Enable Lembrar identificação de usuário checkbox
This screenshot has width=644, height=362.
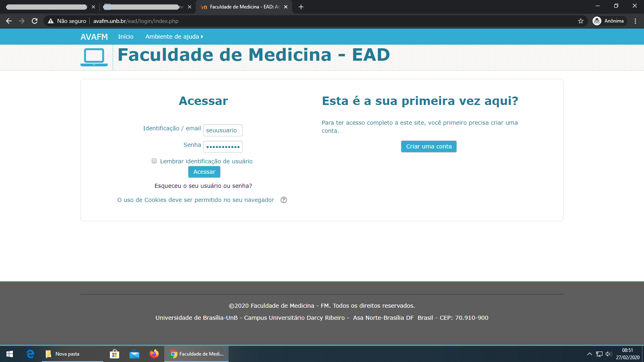[154, 161]
